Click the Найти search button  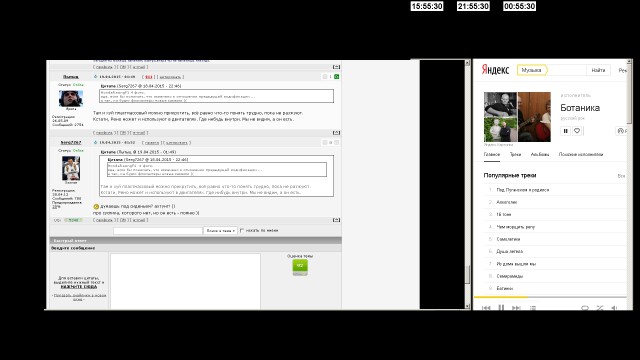[598, 70]
